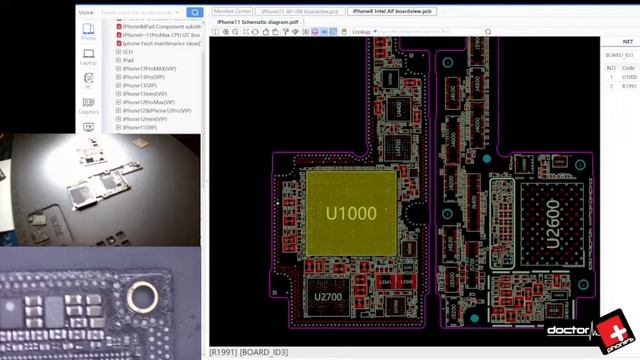
Task: Select the TV category icon
Action: pyautogui.click(x=89, y=127)
